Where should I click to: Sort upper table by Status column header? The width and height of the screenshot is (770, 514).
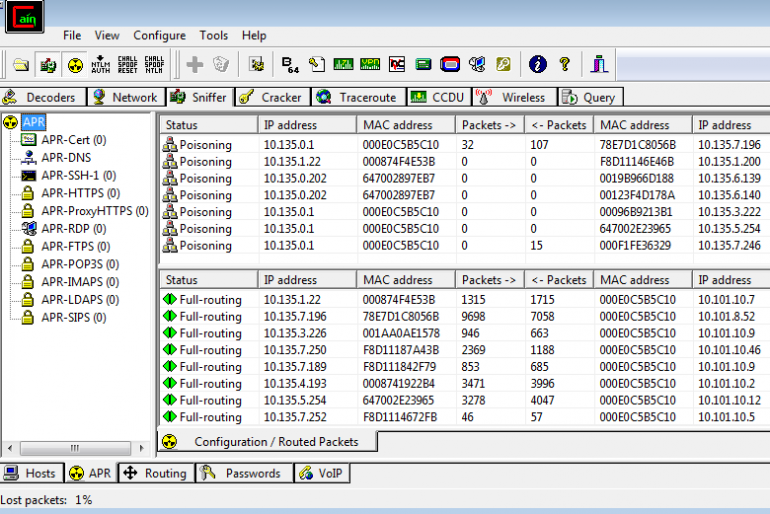click(x=209, y=125)
